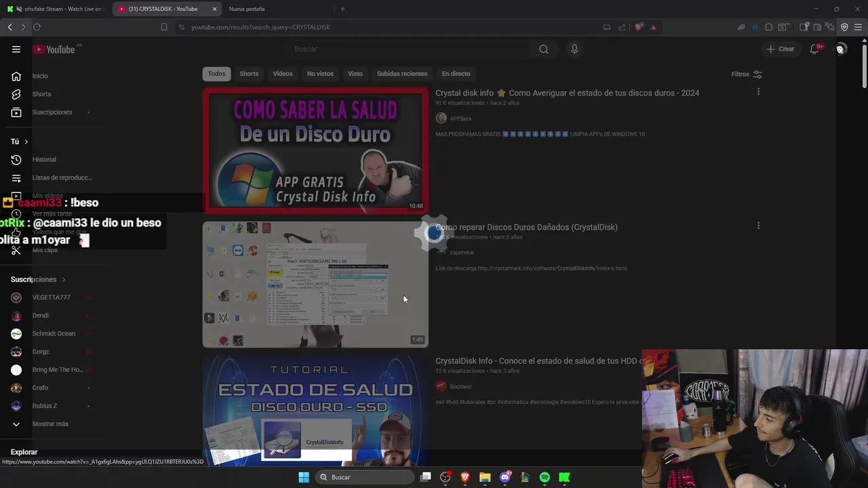Open Kick app from the taskbar

564,477
